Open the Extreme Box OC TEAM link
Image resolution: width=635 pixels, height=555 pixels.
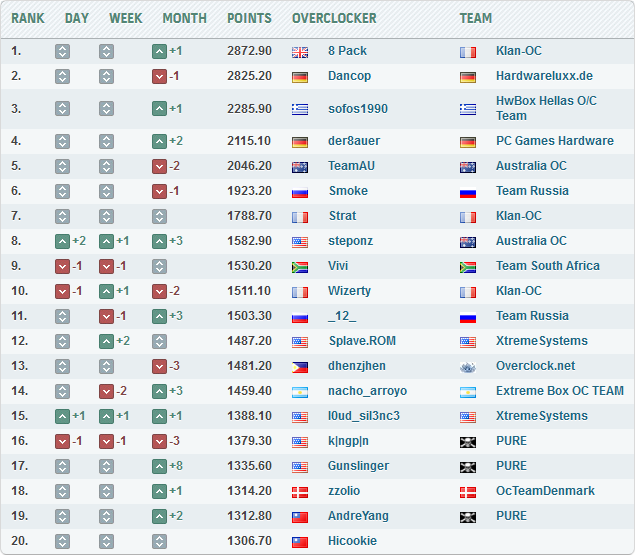[560, 391]
